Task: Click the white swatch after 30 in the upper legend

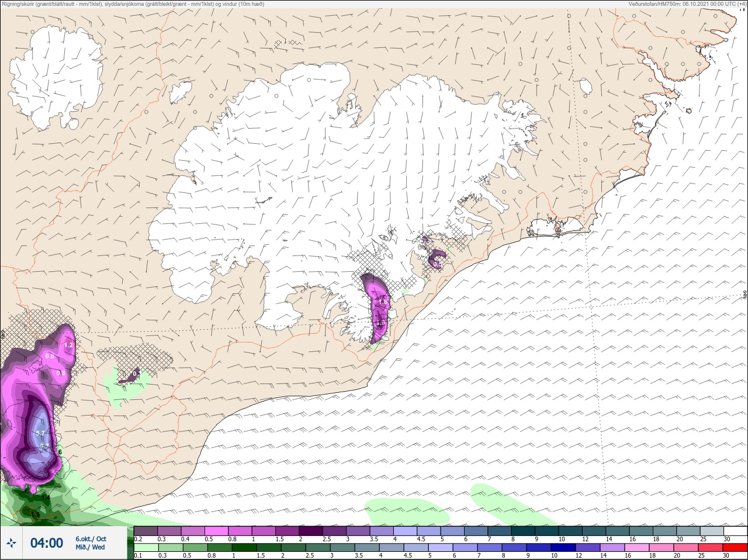Action: pos(735,531)
